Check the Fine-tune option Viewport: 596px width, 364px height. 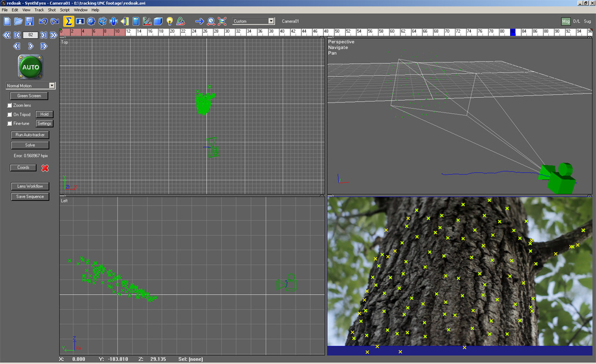click(x=10, y=123)
